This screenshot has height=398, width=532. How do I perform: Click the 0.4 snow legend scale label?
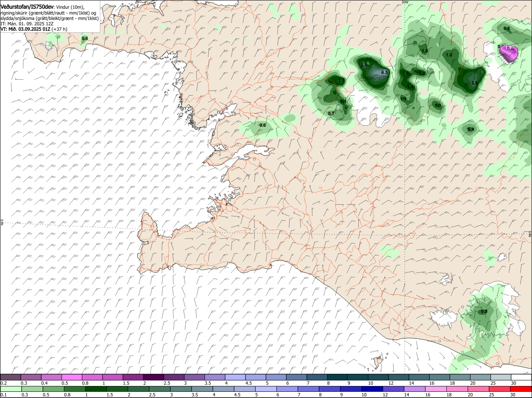pyautogui.click(x=44, y=383)
